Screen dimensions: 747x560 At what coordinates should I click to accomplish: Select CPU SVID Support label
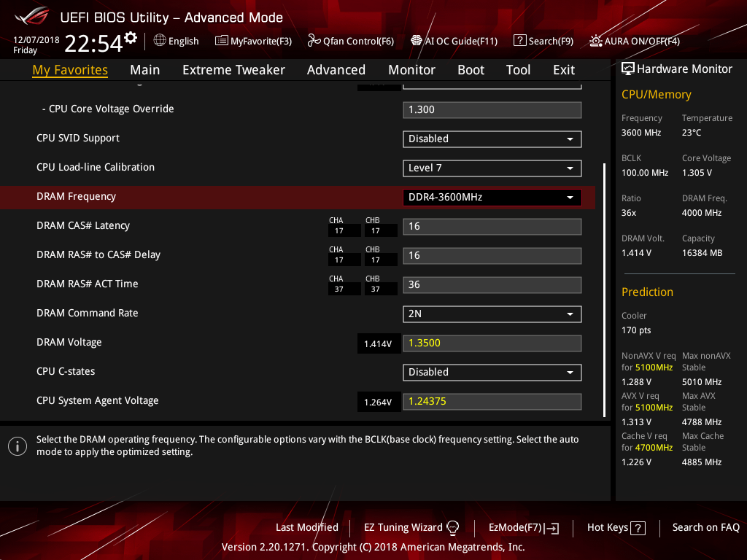(x=77, y=138)
